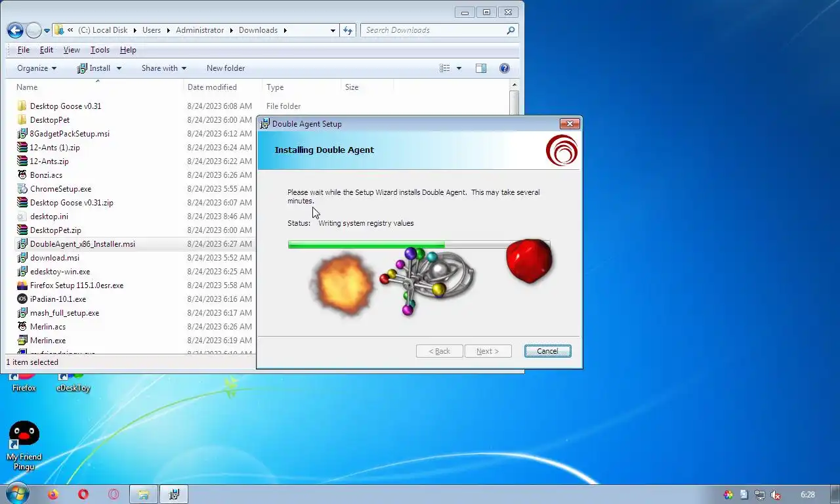Click the download.msi file icon
This screenshot has width=840, height=504.
click(22, 257)
